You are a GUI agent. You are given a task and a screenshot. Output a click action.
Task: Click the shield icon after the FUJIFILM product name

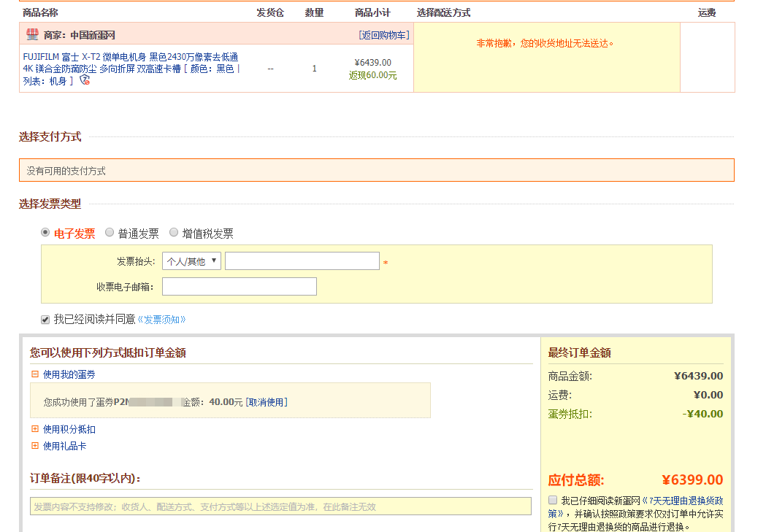[x=85, y=80]
